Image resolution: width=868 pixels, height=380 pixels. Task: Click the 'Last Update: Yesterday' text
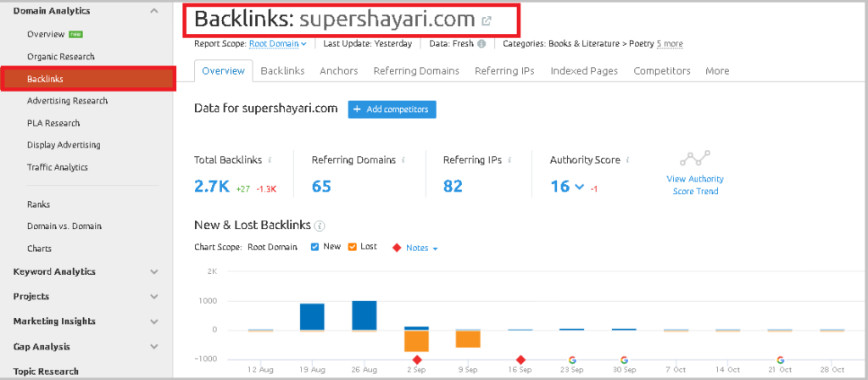pos(368,44)
